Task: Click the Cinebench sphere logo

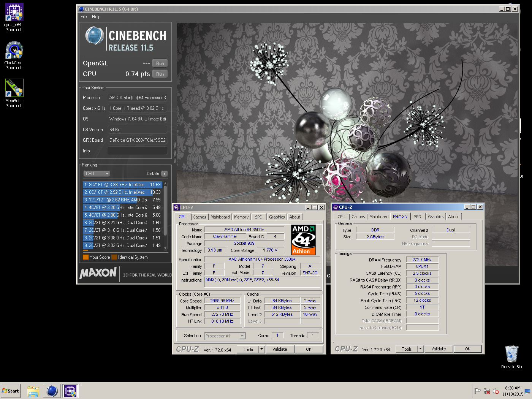Action: pos(95,36)
